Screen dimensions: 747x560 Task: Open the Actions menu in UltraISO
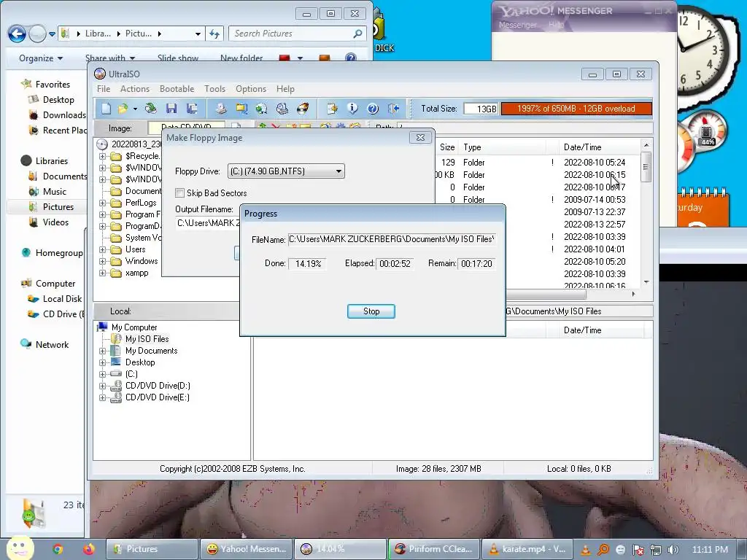click(135, 89)
